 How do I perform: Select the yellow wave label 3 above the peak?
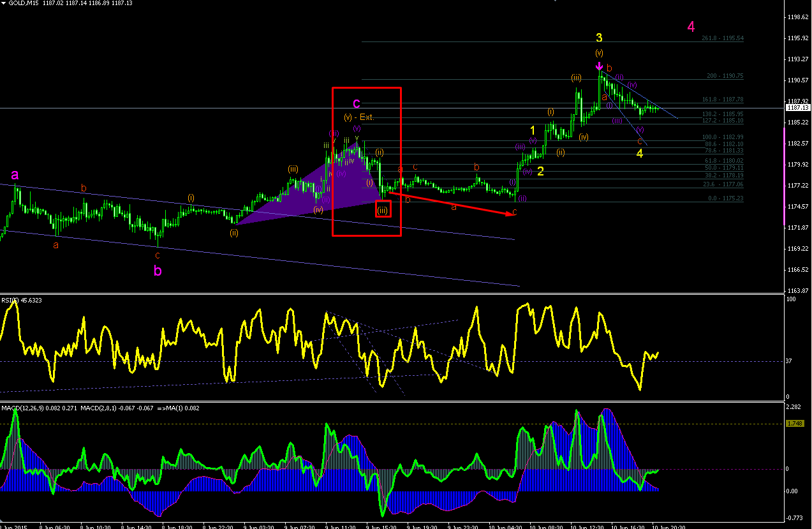point(599,38)
